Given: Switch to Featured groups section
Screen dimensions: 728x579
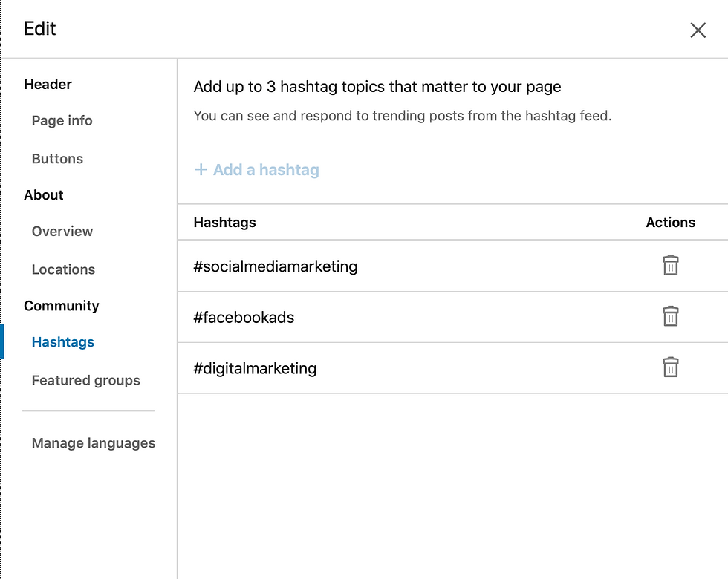Looking at the screenshot, I should pos(86,380).
